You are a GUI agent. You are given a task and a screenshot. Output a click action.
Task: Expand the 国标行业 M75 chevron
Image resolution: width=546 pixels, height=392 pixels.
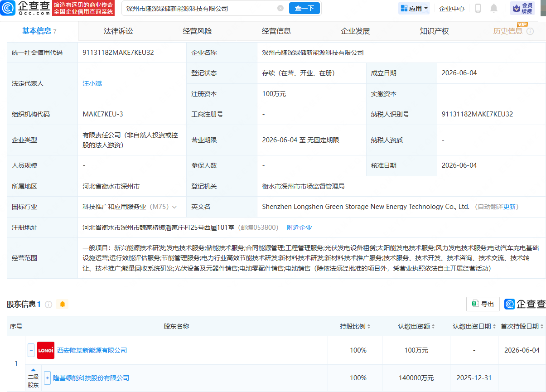tap(174, 207)
